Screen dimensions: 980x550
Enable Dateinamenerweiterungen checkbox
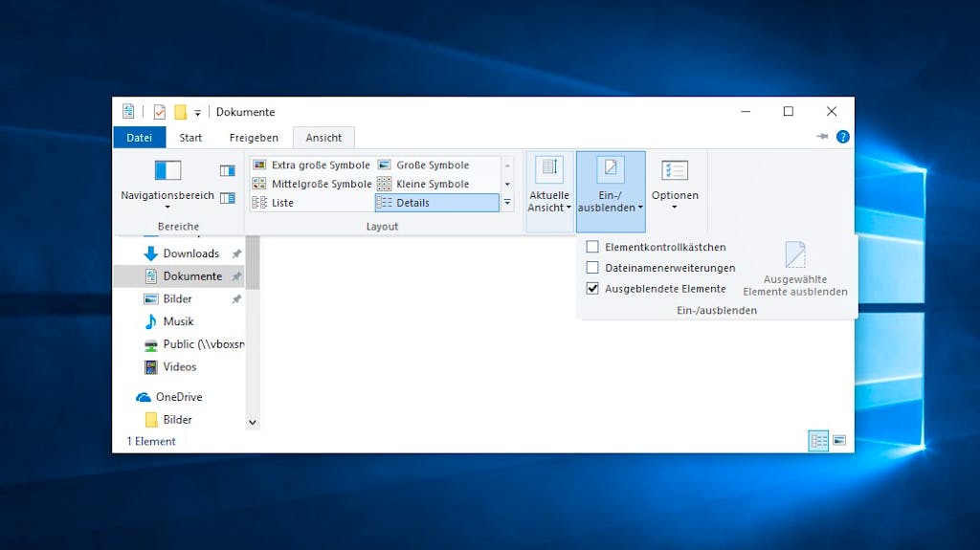[592, 268]
